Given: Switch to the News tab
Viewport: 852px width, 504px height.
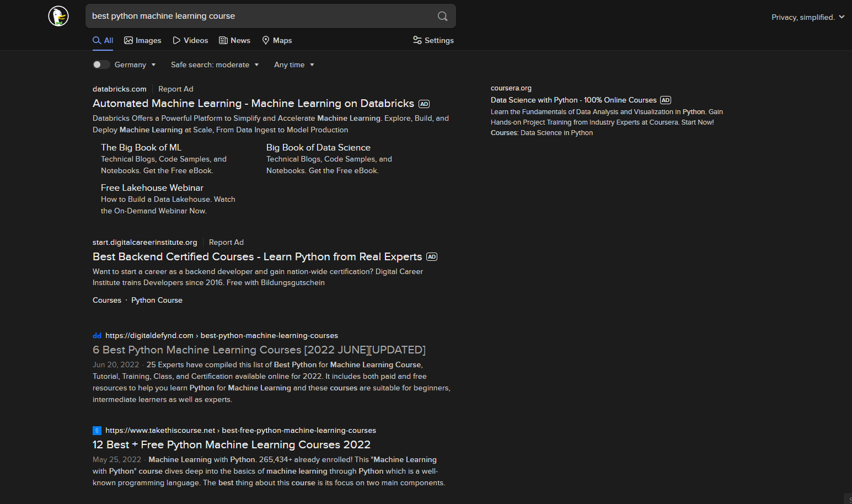Looking at the screenshot, I should coord(235,40).
